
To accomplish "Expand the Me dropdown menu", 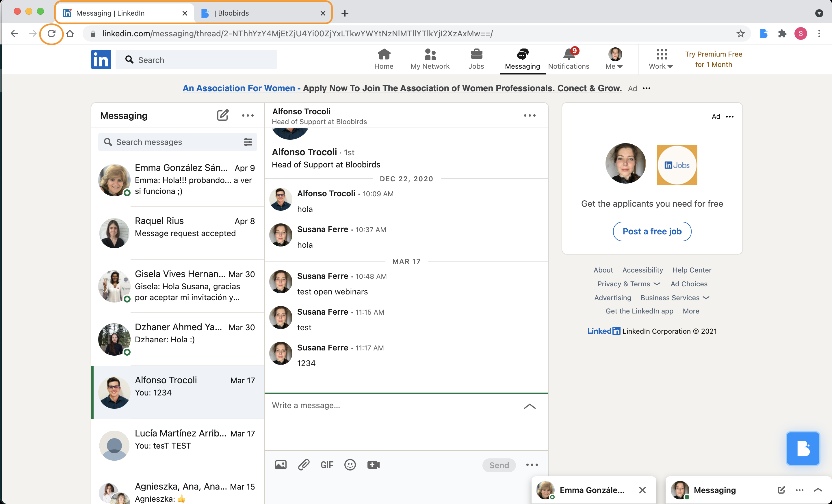I will 614,59.
